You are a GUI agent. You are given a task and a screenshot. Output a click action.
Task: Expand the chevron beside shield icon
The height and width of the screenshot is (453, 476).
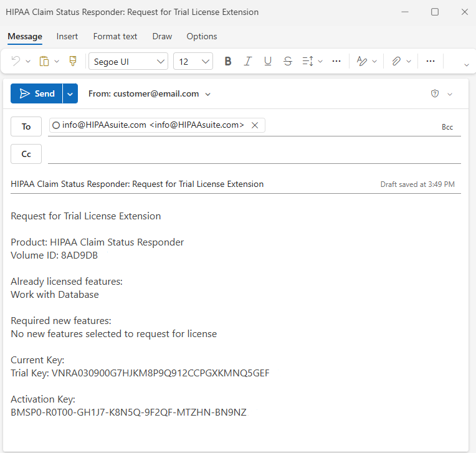(450, 94)
